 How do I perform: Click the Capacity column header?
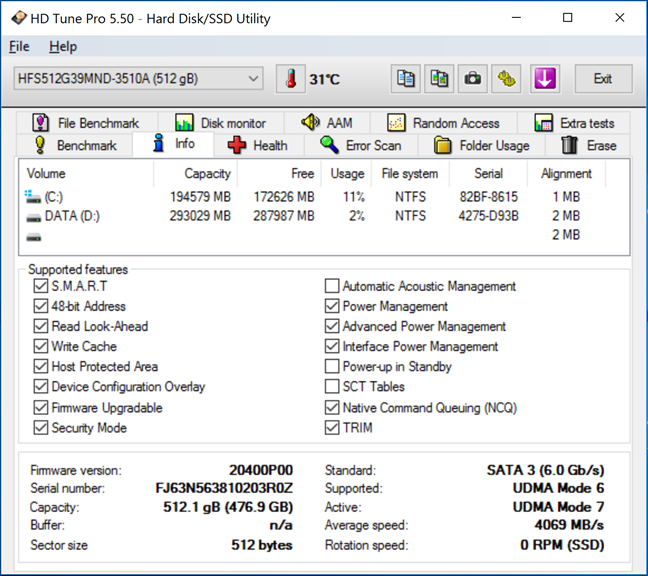[195, 174]
